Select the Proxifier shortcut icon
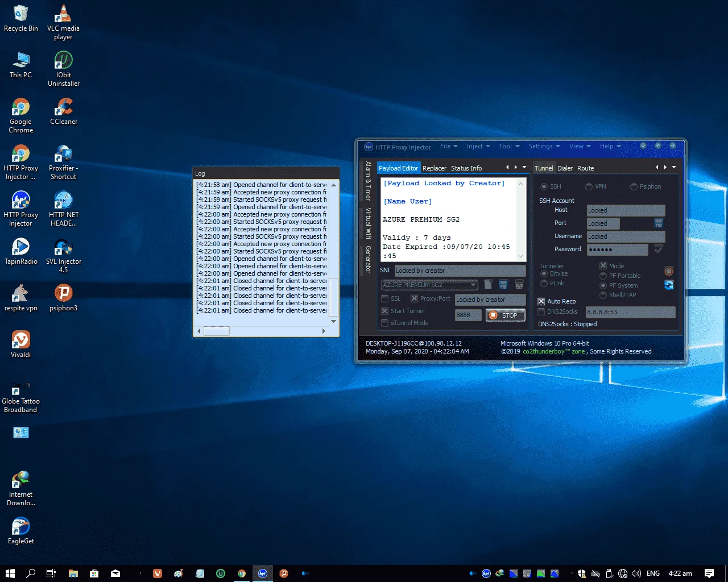This screenshot has height=582, width=728. [x=63, y=163]
